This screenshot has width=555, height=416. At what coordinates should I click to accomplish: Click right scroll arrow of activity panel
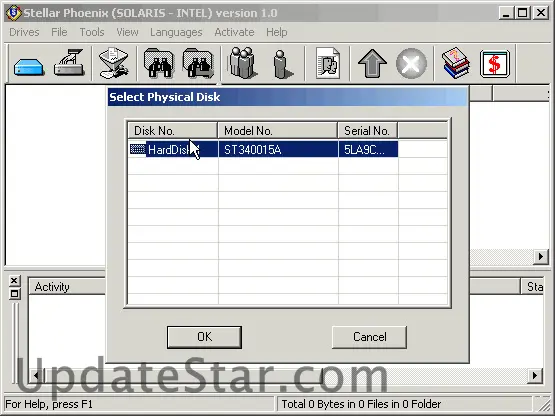[534, 375]
